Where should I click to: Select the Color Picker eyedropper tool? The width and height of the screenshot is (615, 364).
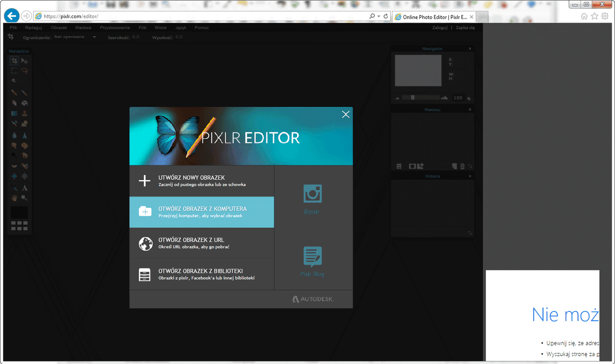(14, 188)
